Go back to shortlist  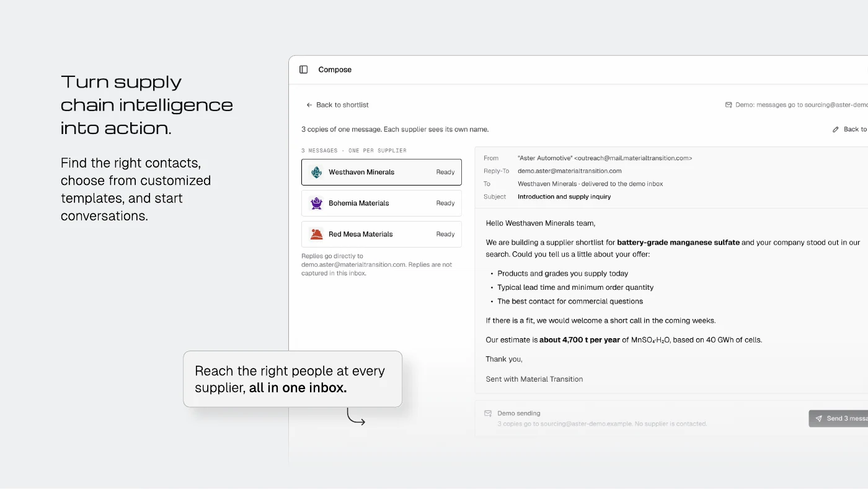click(337, 105)
